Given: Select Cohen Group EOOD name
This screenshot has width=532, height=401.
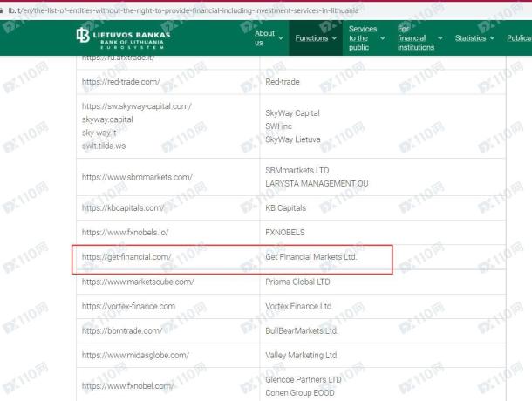Looking at the screenshot, I should point(300,393).
